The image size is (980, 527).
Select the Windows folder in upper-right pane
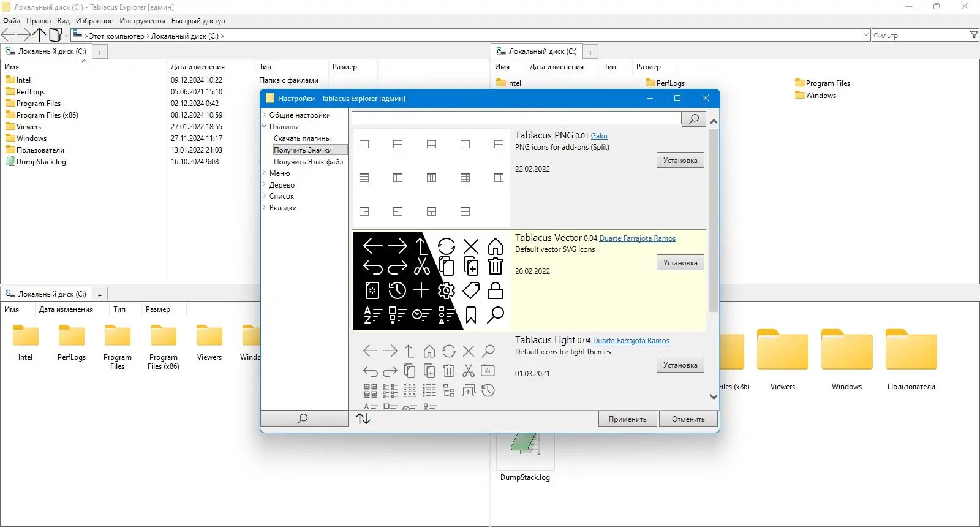click(x=815, y=96)
